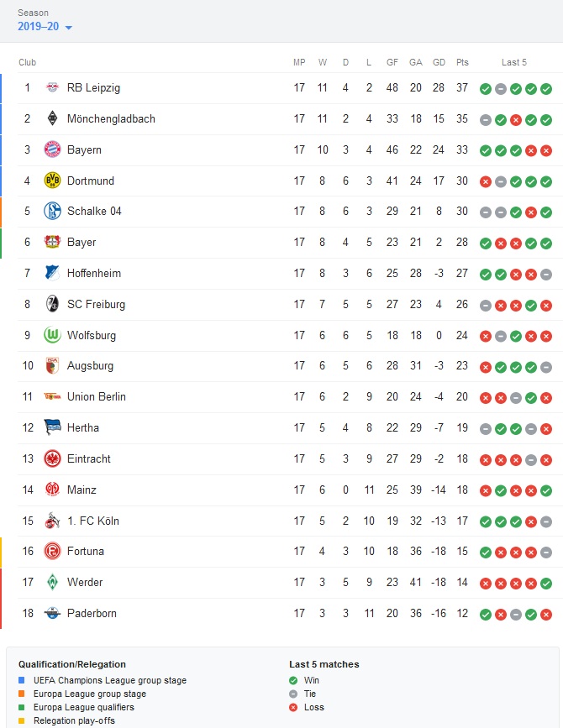The height and width of the screenshot is (728, 563).
Task: Click the Eintracht club crest
Action: (52, 458)
